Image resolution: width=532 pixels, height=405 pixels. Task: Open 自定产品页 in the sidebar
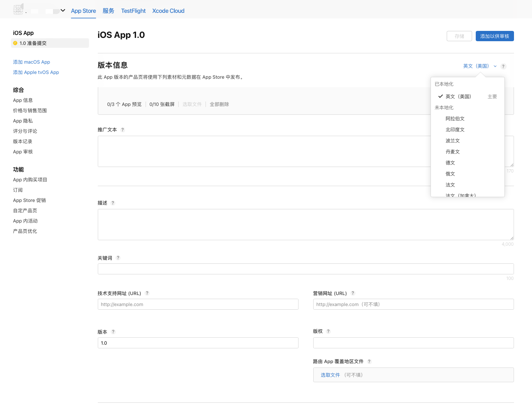[25, 211]
